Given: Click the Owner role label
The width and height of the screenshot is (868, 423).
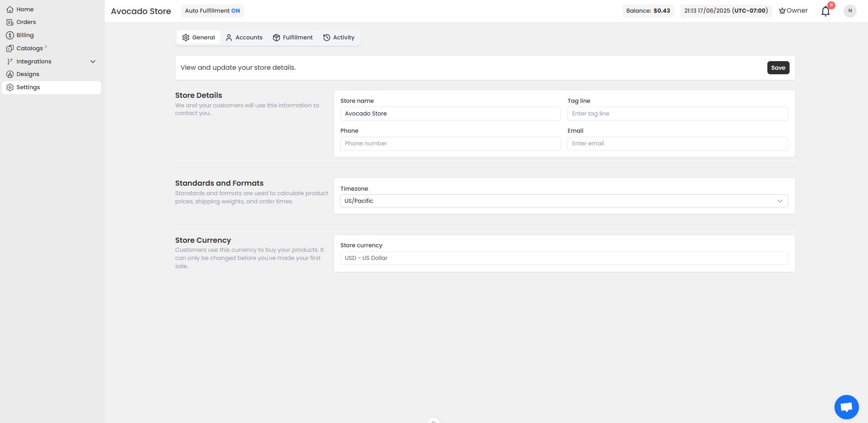Looking at the screenshot, I should (x=797, y=10).
